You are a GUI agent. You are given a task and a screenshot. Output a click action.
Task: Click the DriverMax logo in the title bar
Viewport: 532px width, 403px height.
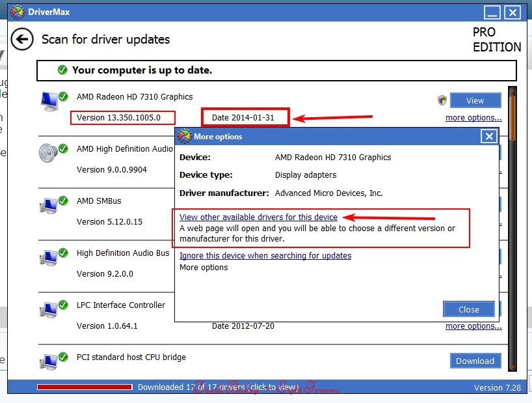coord(16,12)
